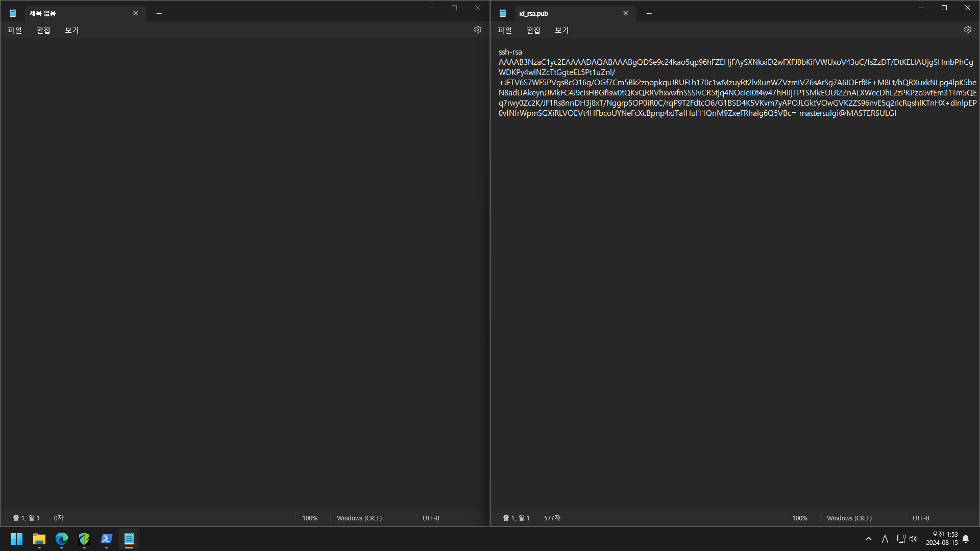Open notification center bell icon
This screenshot has width=980, height=551.
[x=966, y=539]
